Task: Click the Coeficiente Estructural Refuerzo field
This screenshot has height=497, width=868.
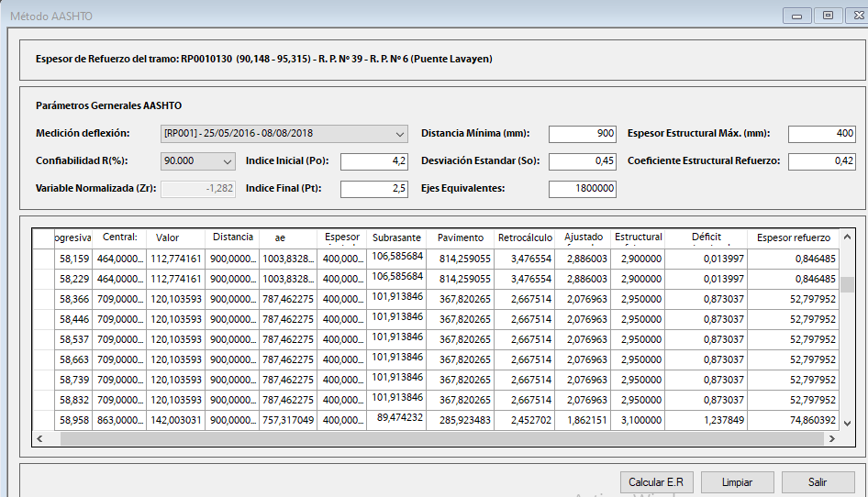Action: [x=821, y=161]
